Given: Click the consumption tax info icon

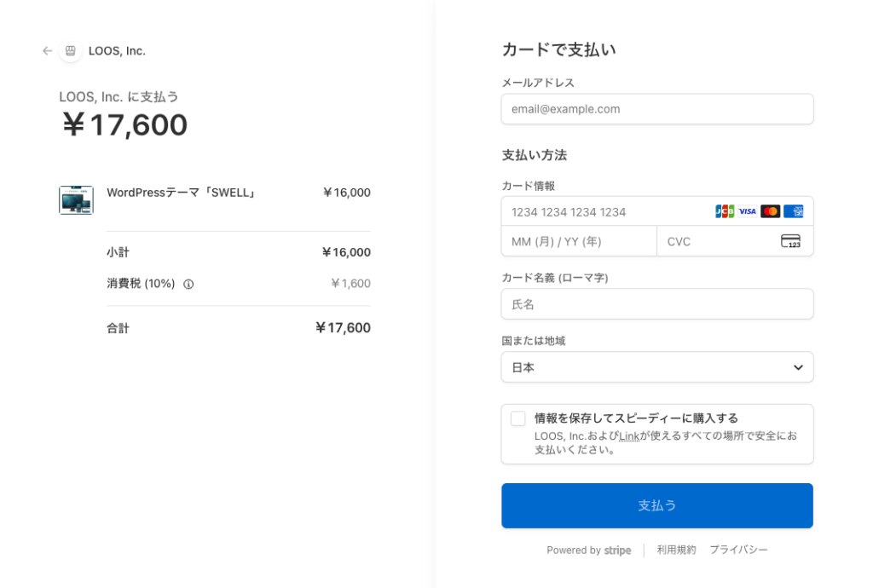Looking at the screenshot, I should (188, 284).
